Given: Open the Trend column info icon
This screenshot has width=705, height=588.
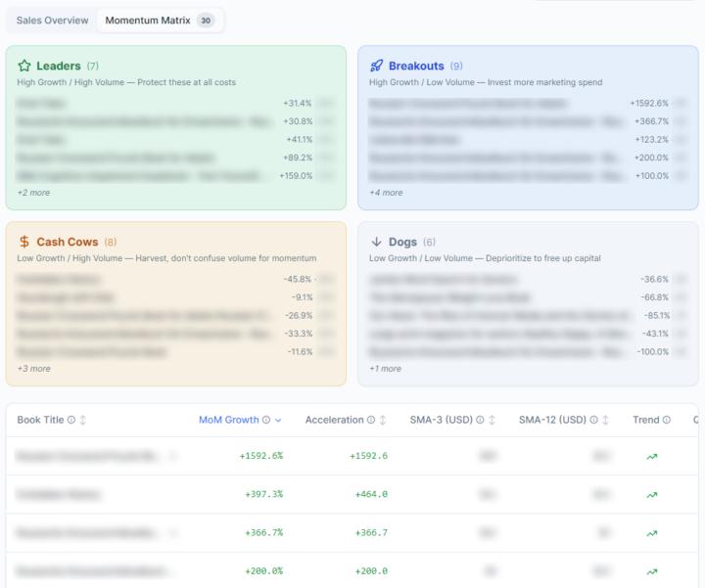Looking at the screenshot, I should point(667,420).
